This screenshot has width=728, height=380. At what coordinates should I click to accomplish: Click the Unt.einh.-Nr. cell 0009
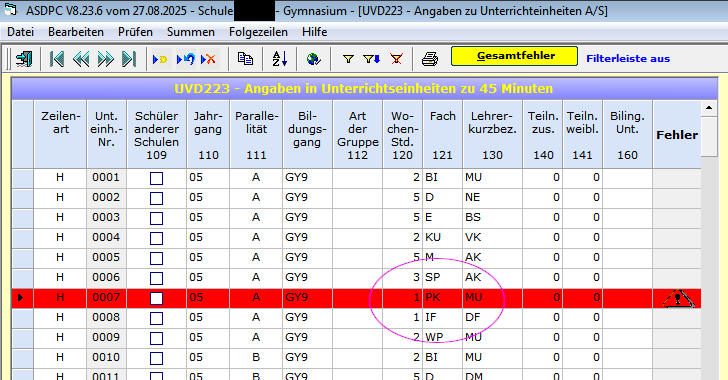106,338
